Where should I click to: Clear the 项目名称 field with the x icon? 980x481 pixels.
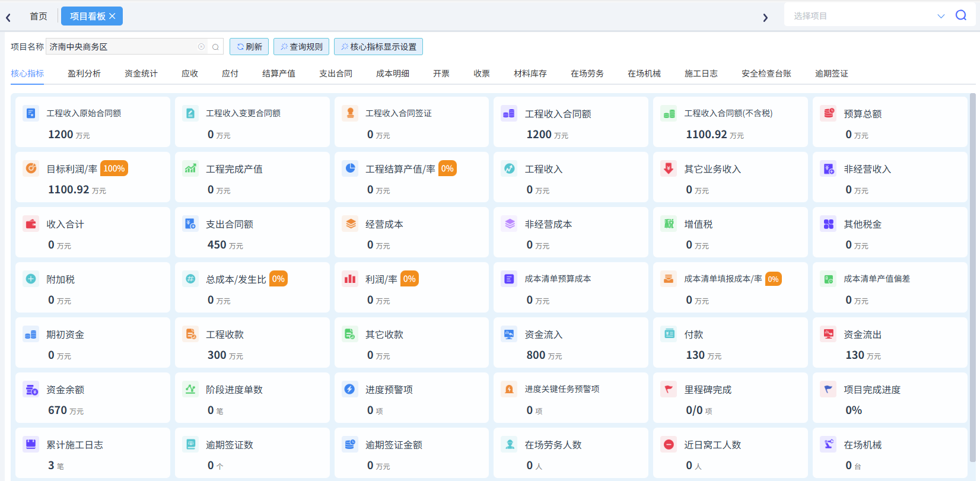pos(202,47)
